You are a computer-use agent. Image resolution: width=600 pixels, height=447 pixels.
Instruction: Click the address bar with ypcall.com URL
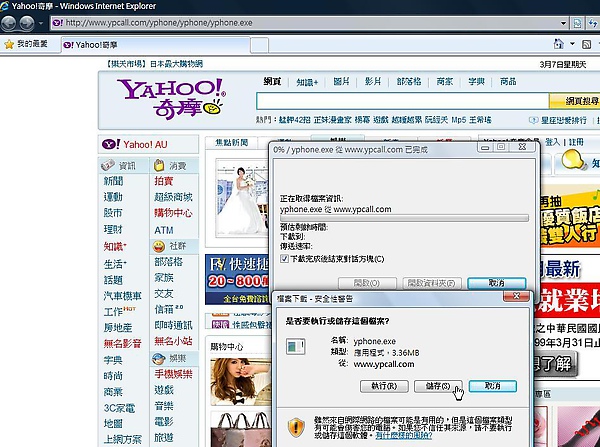[x=304, y=23]
